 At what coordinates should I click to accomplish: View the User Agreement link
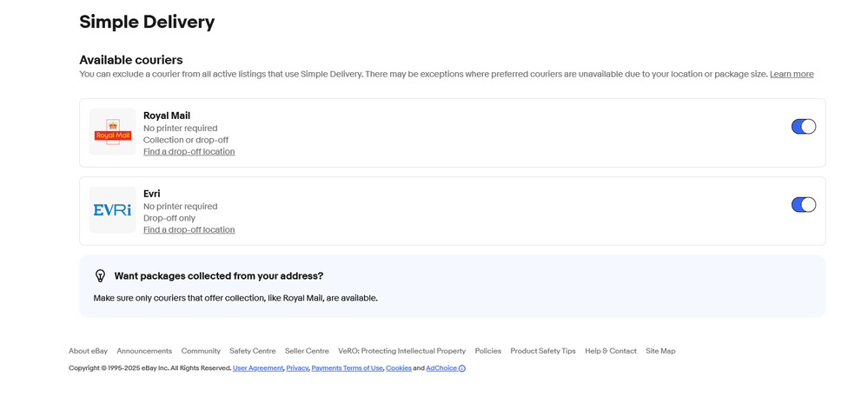click(x=258, y=368)
